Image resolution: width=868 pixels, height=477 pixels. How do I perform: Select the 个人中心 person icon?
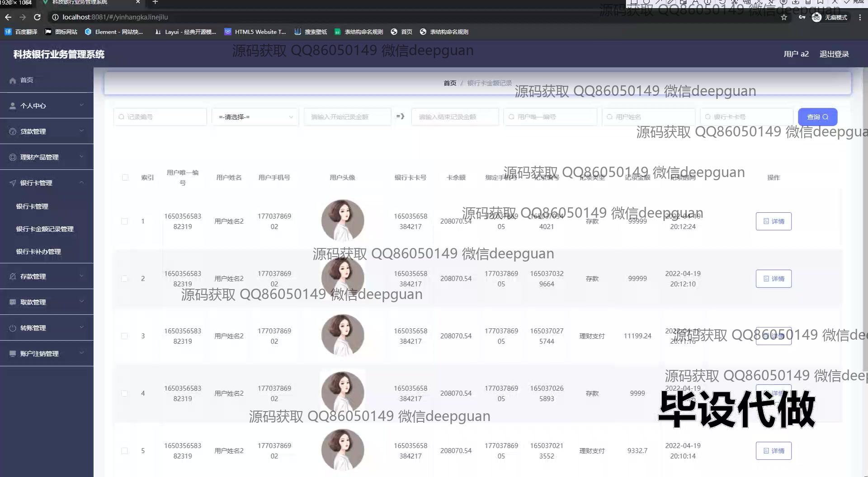click(12, 106)
